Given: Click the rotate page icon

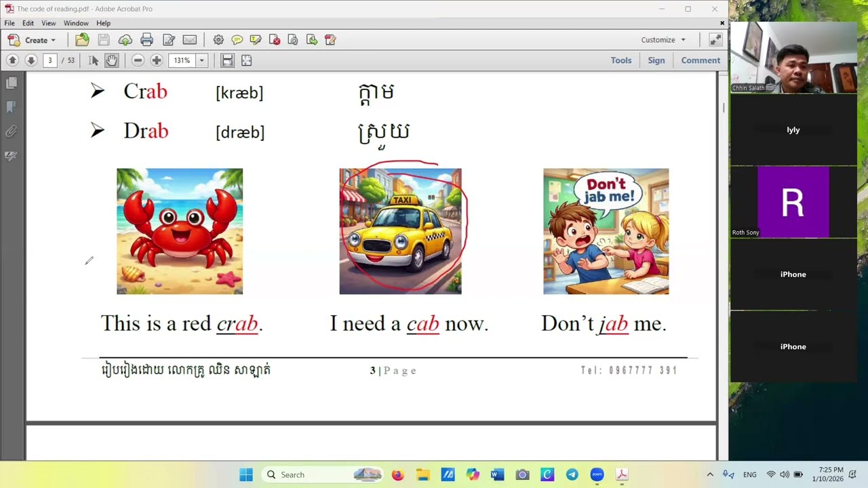Looking at the screenshot, I should (x=293, y=40).
